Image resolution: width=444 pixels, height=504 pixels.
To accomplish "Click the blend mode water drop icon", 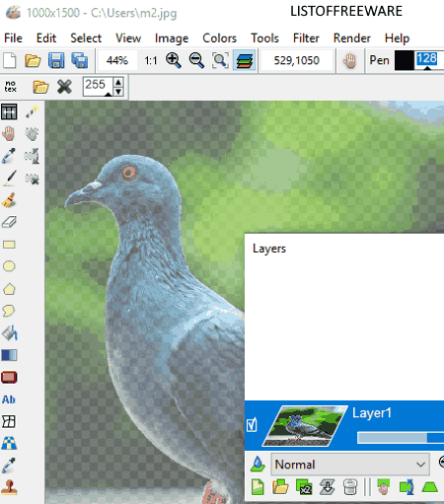I will [x=258, y=465].
